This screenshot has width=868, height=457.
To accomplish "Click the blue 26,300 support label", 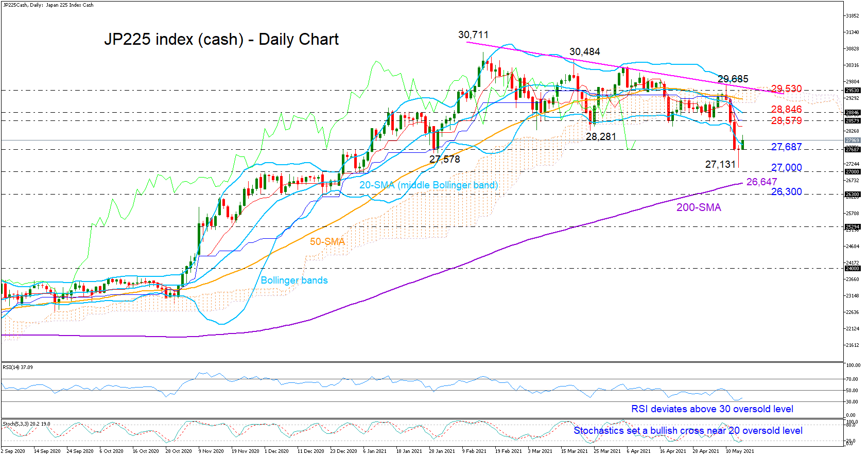I will 786,192.
